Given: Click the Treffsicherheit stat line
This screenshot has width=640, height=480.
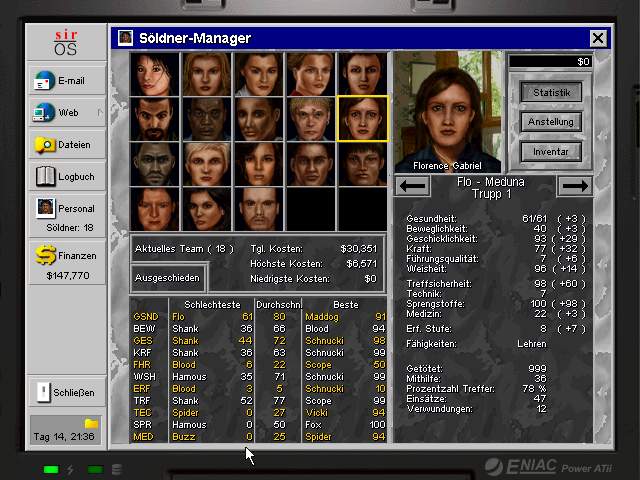Looking at the screenshot, I should 496,284.
